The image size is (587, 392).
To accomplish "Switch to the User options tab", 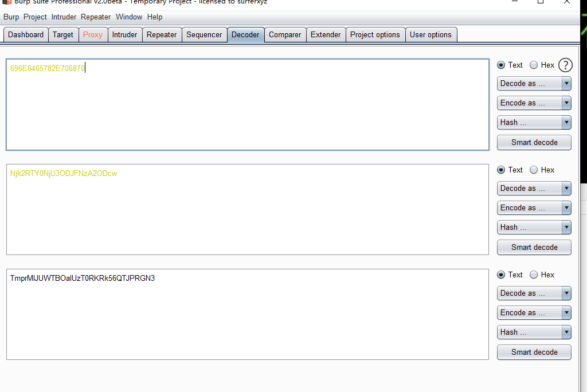I will pos(431,35).
